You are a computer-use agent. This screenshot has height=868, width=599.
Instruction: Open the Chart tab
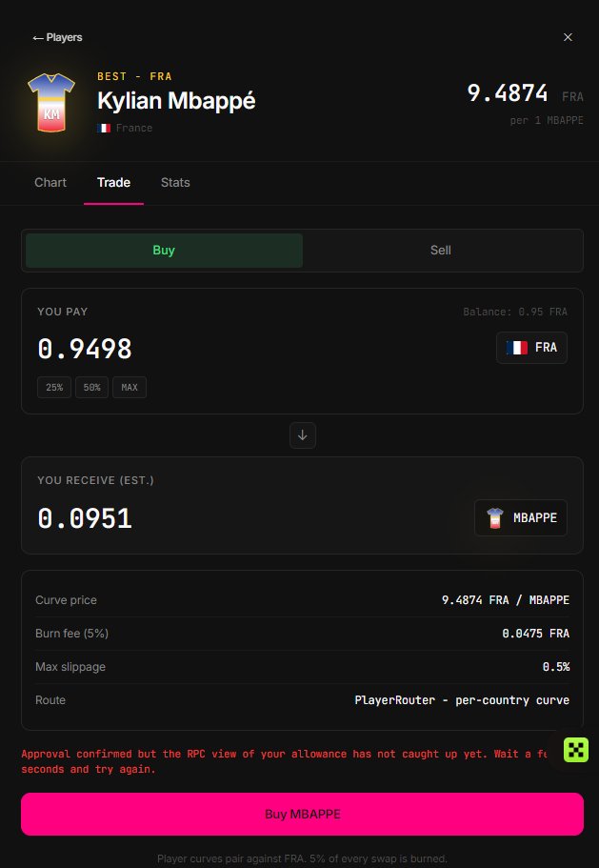(50, 182)
